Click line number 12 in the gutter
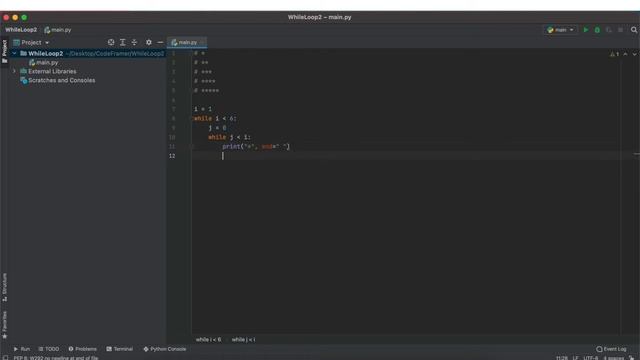640x360 pixels. tap(172, 156)
